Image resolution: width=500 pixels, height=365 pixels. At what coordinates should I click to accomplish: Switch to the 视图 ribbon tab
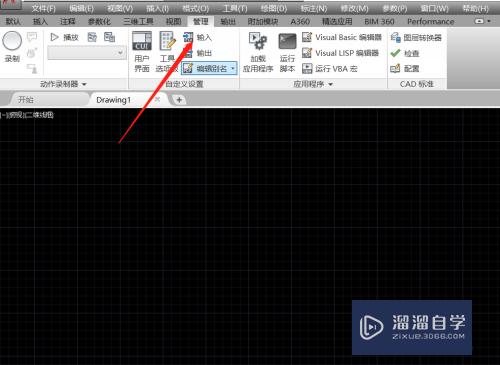[x=173, y=22]
